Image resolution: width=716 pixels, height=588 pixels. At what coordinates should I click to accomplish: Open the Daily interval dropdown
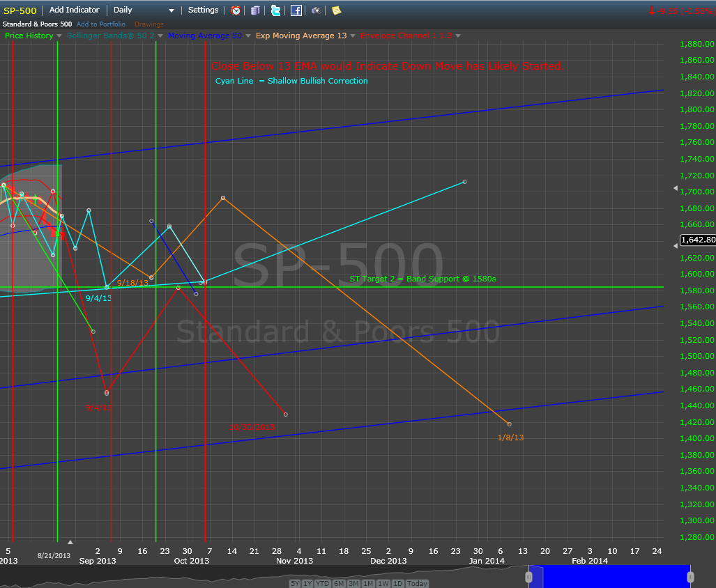click(x=144, y=10)
